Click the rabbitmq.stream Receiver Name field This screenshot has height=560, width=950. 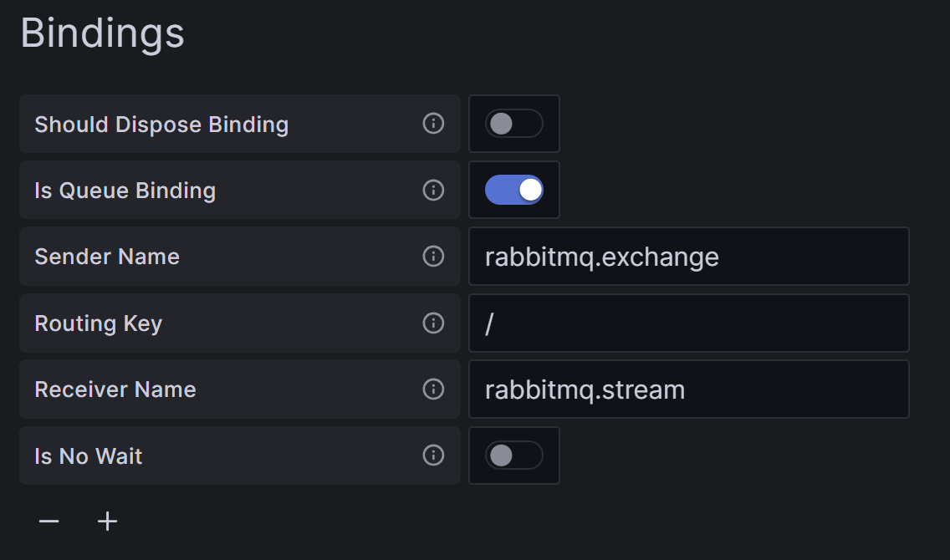(689, 389)
